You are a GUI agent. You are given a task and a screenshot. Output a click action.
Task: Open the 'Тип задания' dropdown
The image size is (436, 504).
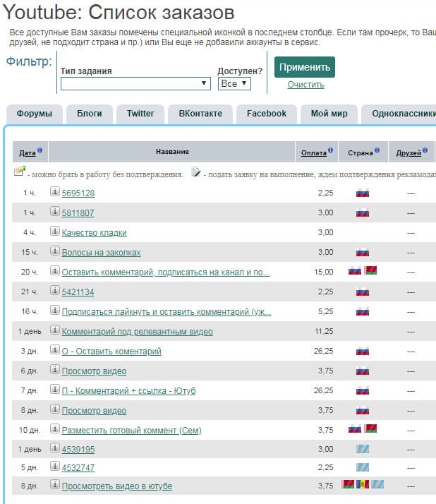(135, 83)
